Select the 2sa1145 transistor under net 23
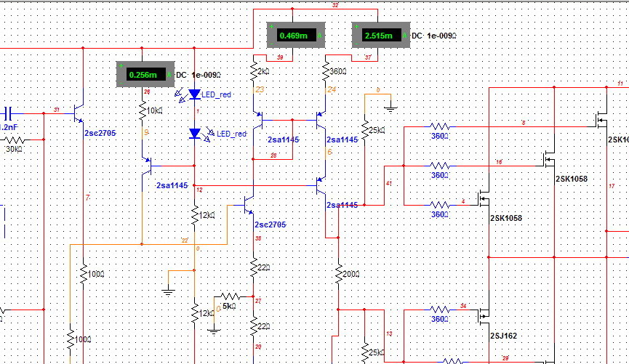Image resolution: width=629 pixels, height=364 pixels. [x=257, y=120]
